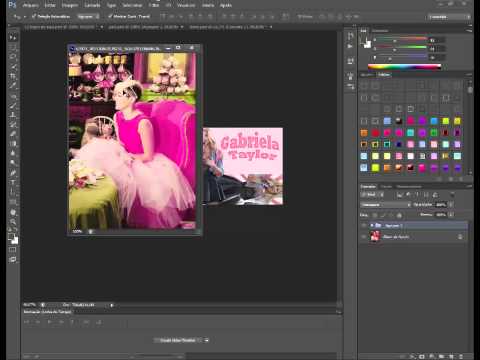480x360 pixels.
Task: Select the Hand tool
Action: point(13,212)
